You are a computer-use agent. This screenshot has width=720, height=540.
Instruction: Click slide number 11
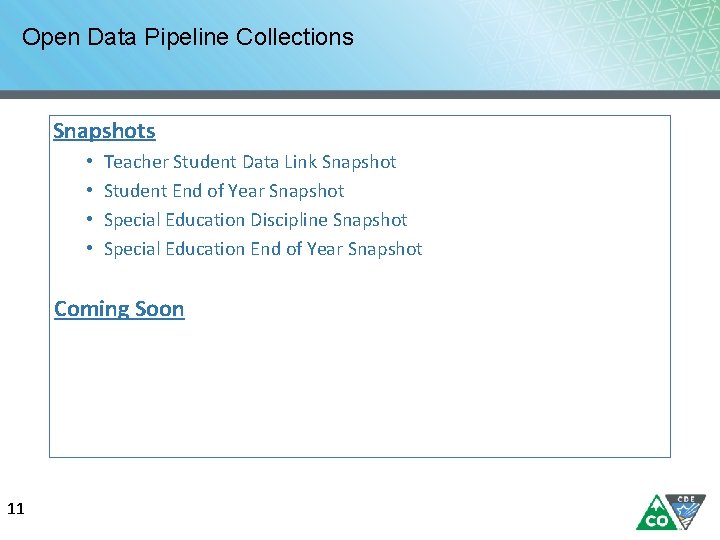15,510
